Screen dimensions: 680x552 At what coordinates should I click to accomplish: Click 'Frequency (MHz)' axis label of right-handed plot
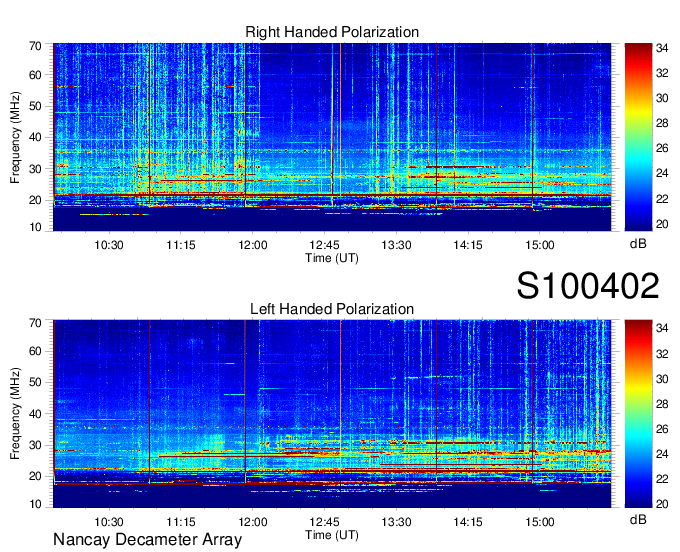(x=15, y=137)
